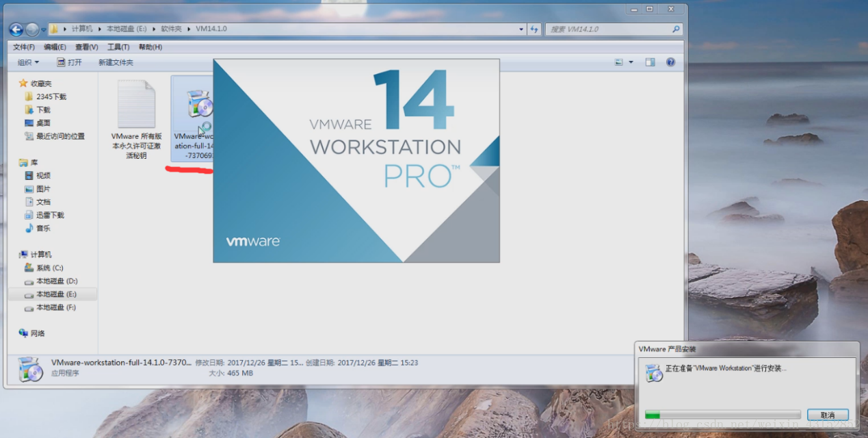This screenshot has height=438, width=868.
Task: Select 下载 in the favorites list
Action: coord(38,109)
